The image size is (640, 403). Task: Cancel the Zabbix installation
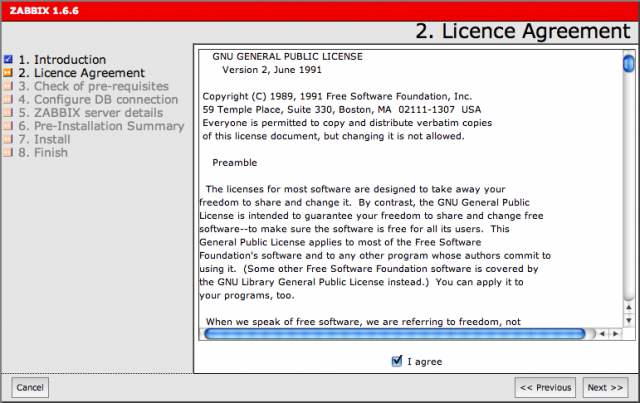30,387
